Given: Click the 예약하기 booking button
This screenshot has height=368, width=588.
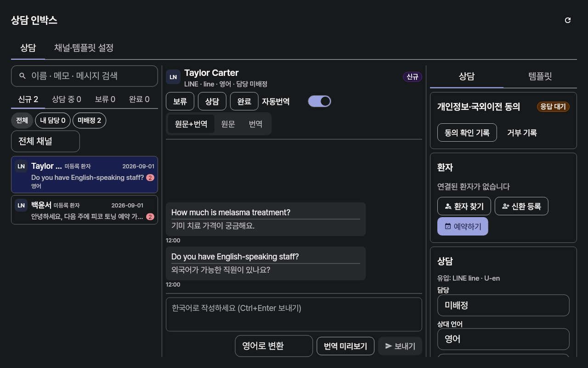Looking at the screenshot, I should click(463, 226).
